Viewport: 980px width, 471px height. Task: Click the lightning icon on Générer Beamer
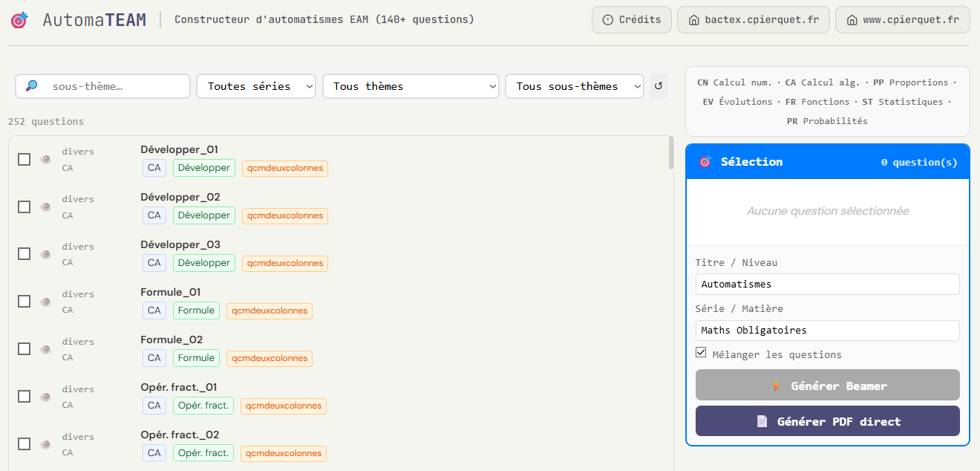click(x=776, y=386)
